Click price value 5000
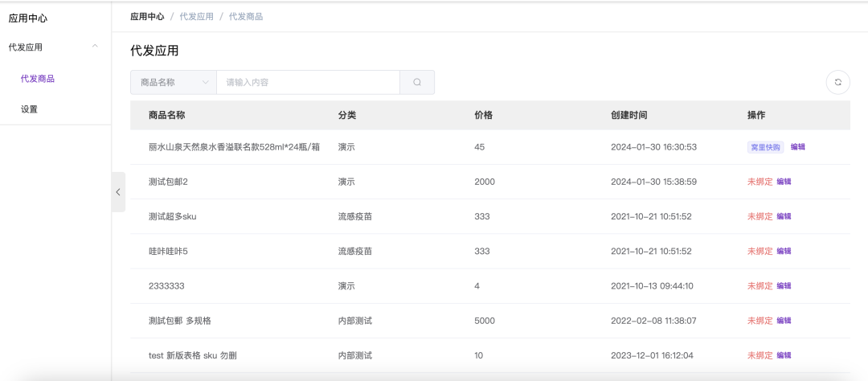This screenshot has height=381, width=868. point(485,321)
